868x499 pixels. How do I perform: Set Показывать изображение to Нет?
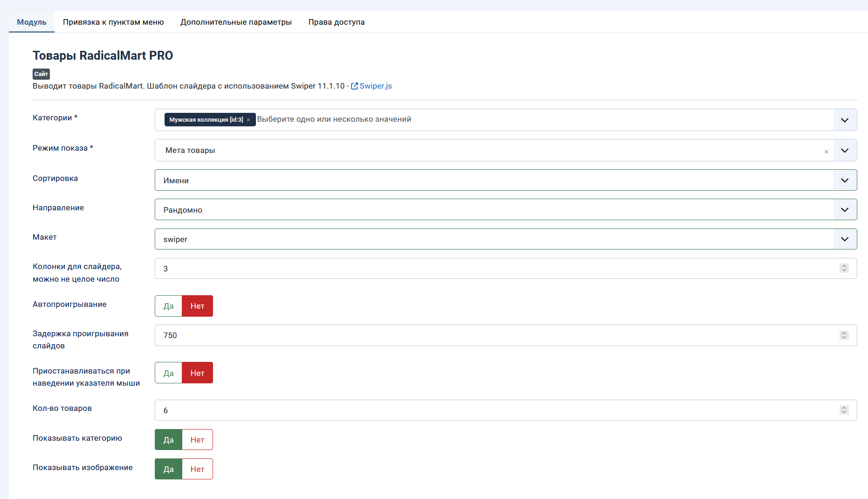197,469
